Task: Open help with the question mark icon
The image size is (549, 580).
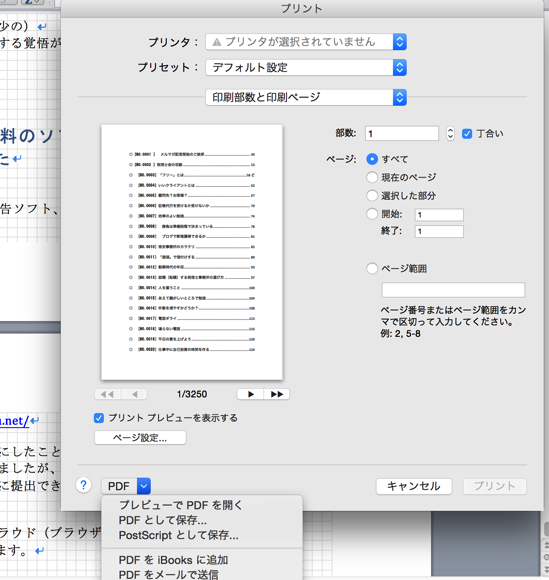Action: (x=84, y=485)
